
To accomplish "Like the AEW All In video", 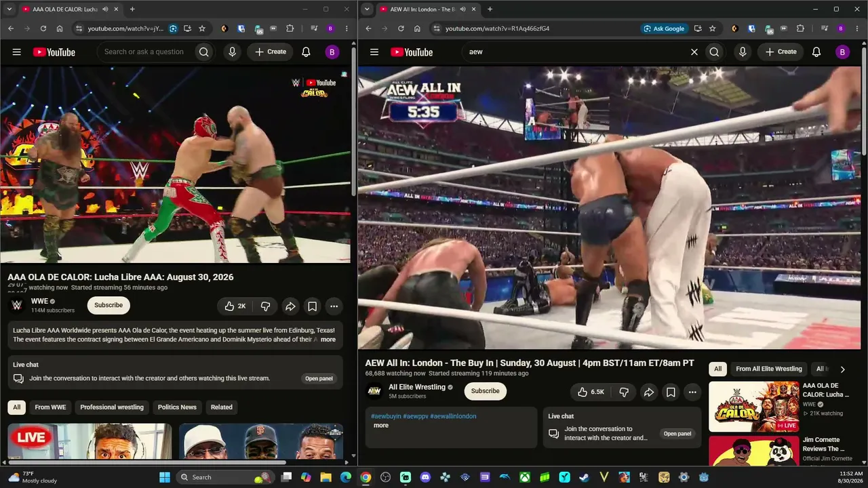I will pyautogui.click(x=591, y=392).
